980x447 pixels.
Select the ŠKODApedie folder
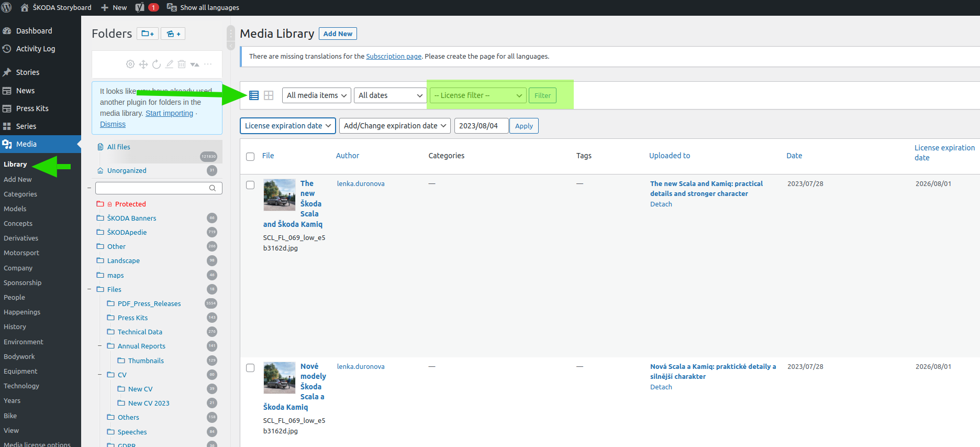point(127,232)
